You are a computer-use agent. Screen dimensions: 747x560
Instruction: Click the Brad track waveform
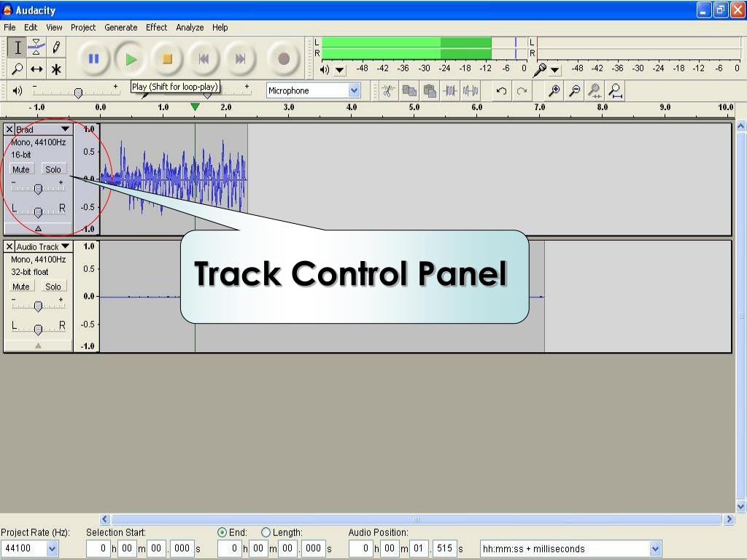pos(174,179)
